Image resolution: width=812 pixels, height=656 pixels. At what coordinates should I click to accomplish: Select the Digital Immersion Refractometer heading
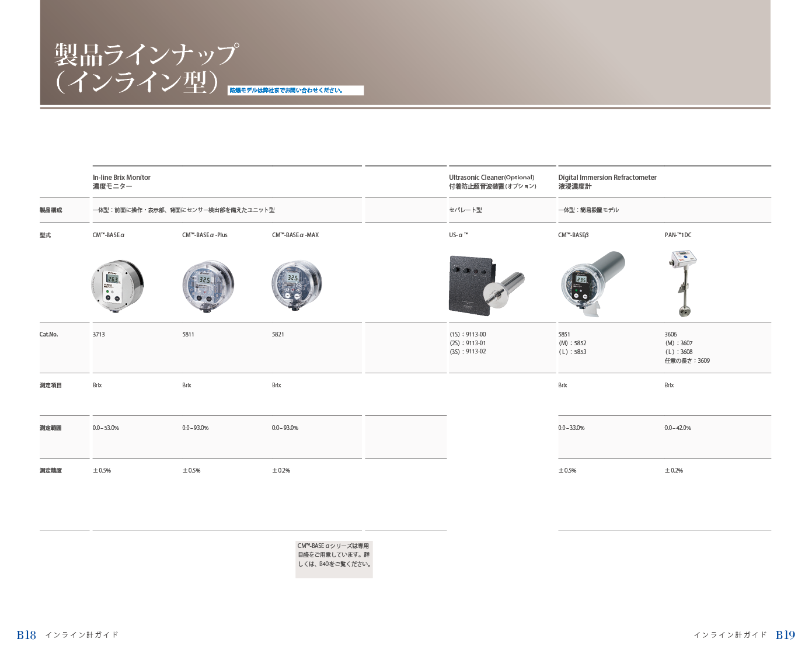607,178
